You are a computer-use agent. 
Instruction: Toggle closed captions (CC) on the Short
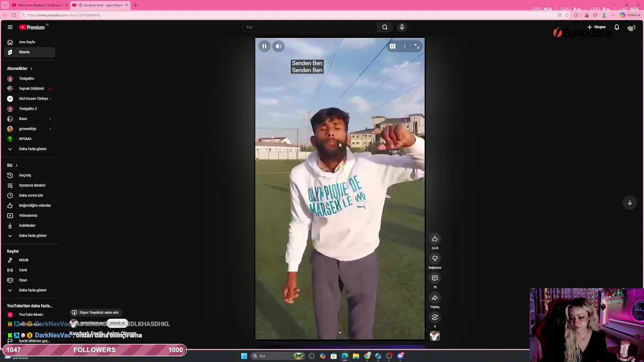click(392, 46)
